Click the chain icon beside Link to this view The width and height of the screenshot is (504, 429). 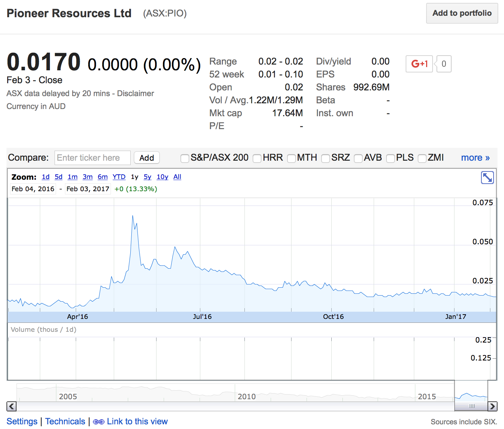99,422
